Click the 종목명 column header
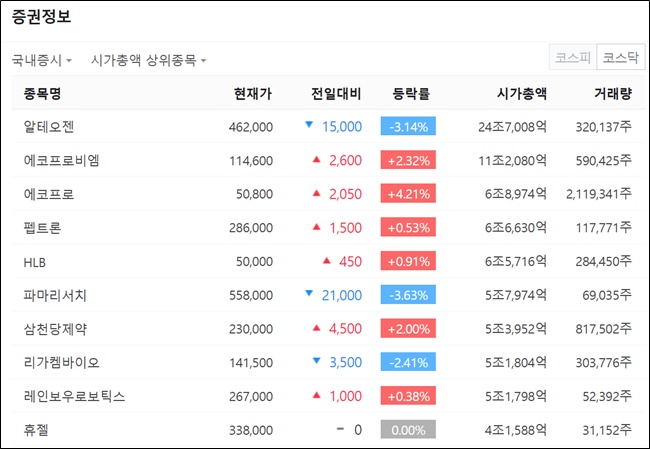 tap(42, 94)
